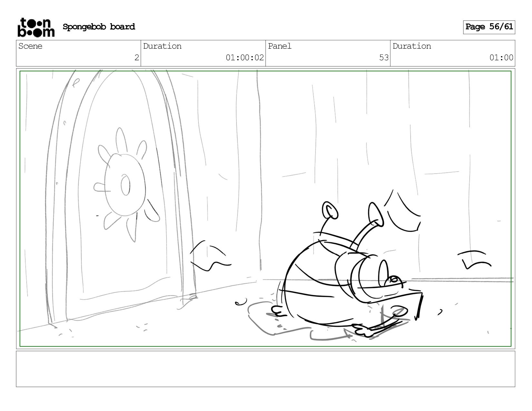Click the empty notes box below the panel
This screenshot has width=532, height=411.
[x=265, y=369]
